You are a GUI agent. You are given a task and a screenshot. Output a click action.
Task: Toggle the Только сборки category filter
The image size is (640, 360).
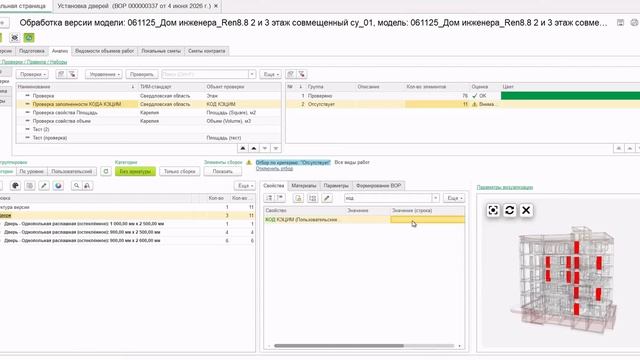click(x=180, y=171)
